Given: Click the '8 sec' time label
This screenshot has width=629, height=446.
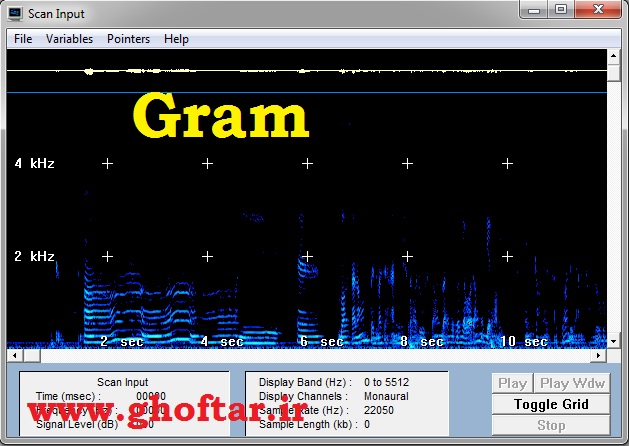Looking at the screenshot, I should pyautogui.click(x=422, y=342).
